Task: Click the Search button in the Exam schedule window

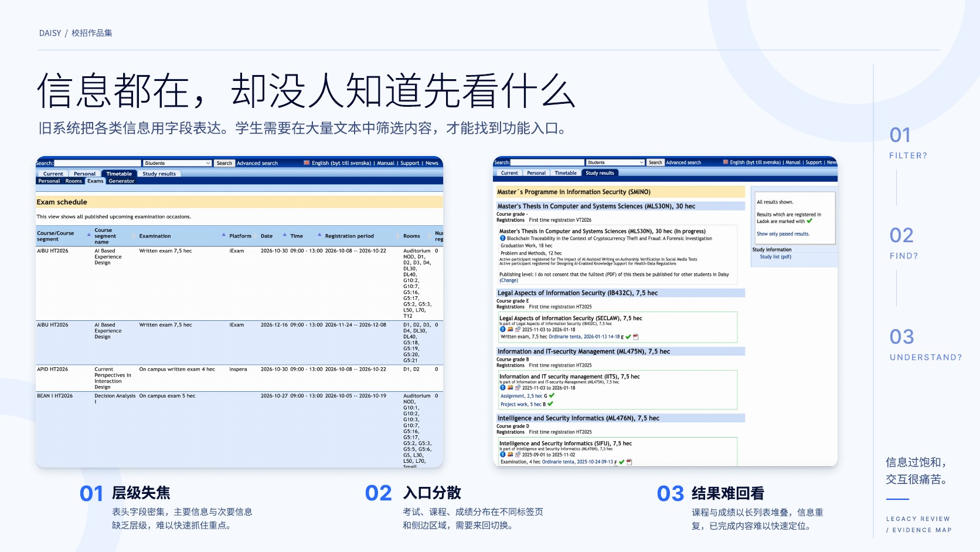Action: [x=224, y=163]
